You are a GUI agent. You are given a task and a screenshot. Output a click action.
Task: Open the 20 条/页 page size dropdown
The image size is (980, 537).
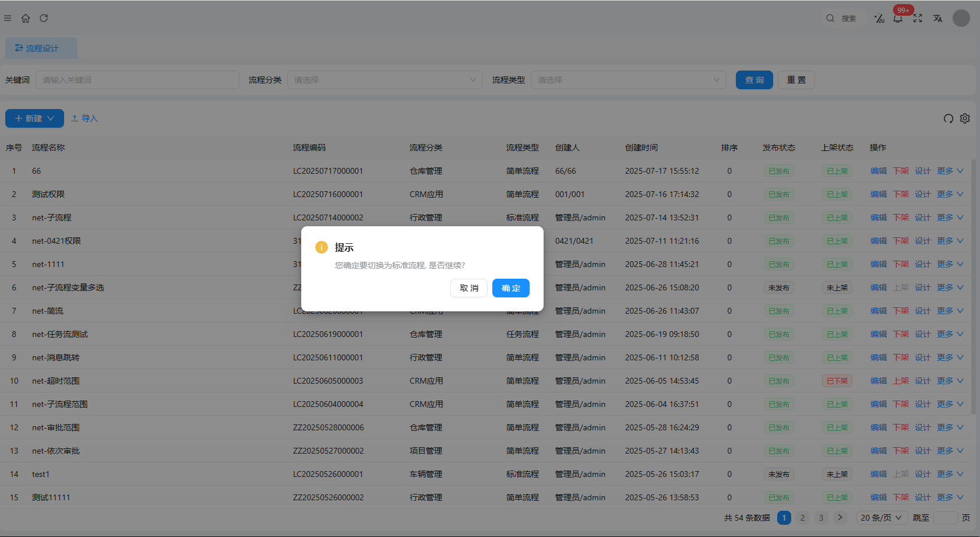[x=881, y=518]
